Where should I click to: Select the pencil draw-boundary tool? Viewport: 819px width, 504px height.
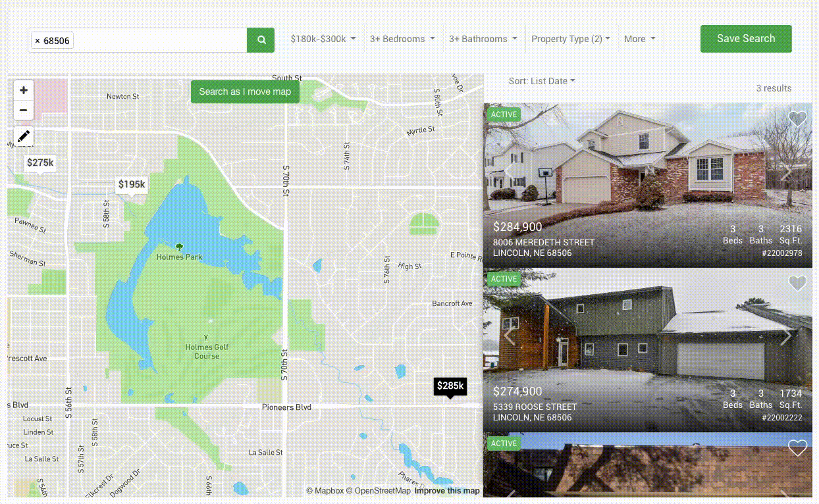tap(24, 136)
